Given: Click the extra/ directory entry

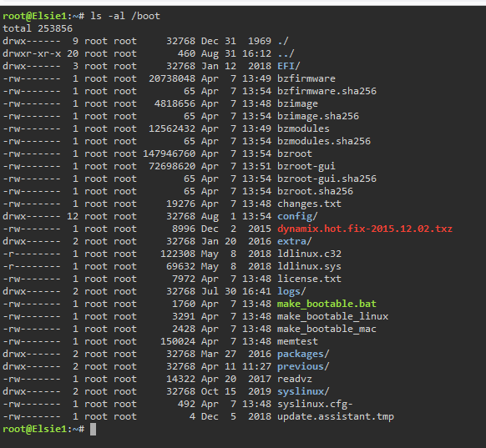Looking at the screenshot, I should click(295, 241).
